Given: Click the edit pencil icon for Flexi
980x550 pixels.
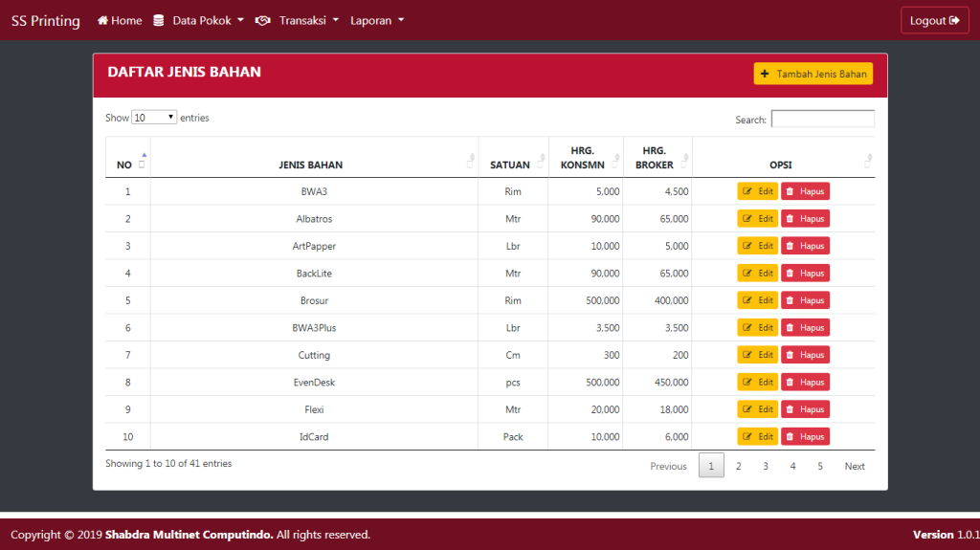Looking at the screenshot, I should [x=746, y=409].
